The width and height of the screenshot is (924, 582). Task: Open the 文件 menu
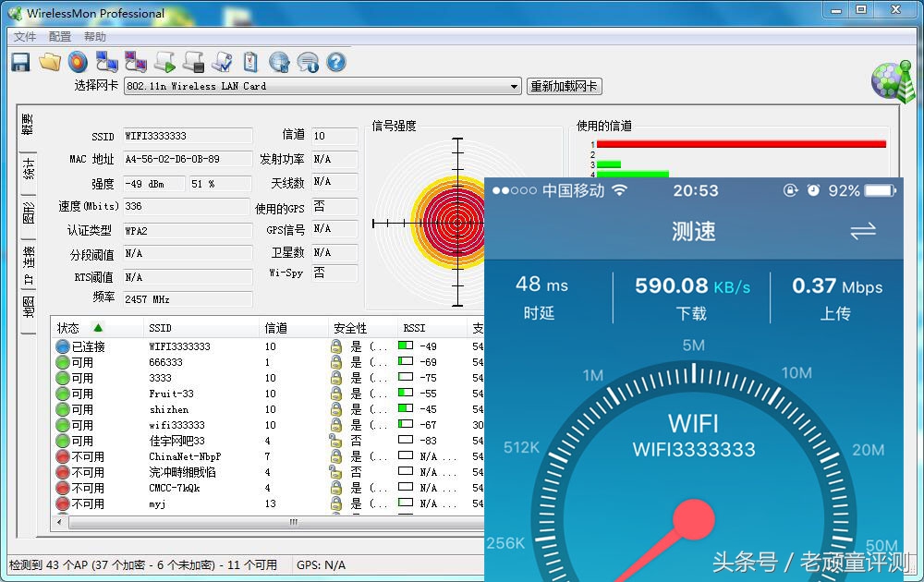point(24,36)
